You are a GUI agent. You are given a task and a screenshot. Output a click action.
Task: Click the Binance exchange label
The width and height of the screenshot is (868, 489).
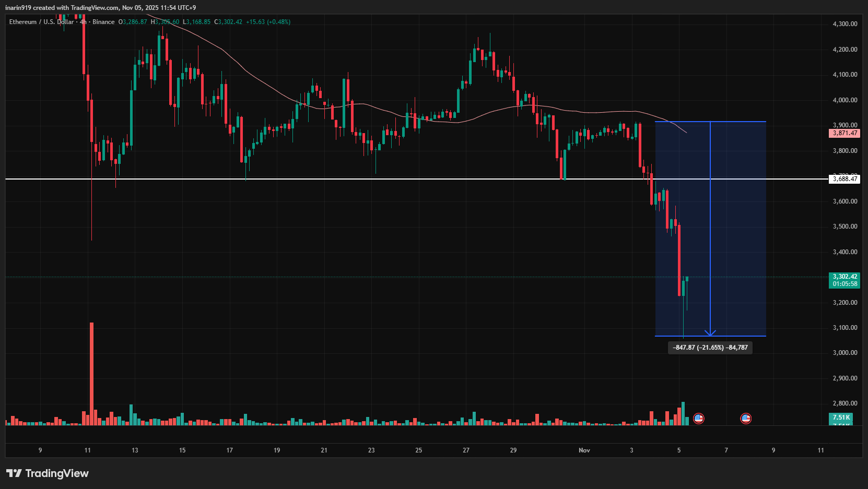(x=102, y=22)
